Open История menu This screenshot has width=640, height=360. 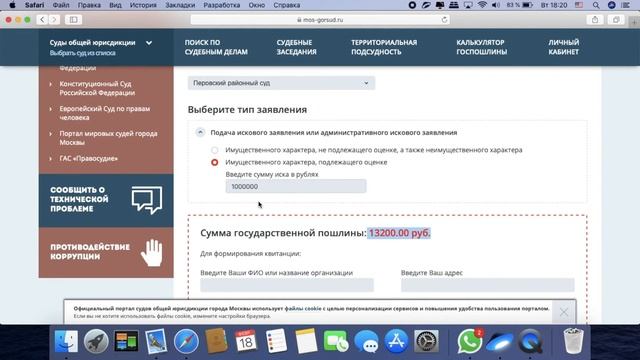(x=143, y=5)
